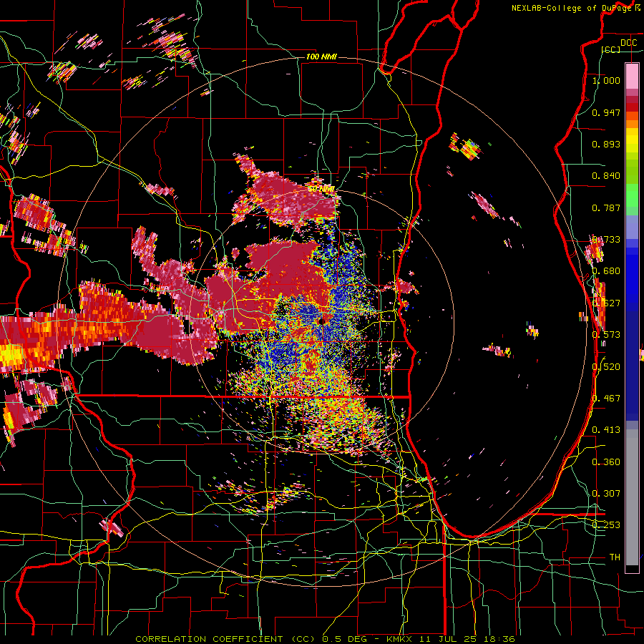Click the 0.467 legend value
The height and width of the screenshot is (644, 644).
pyautogui.click(x=606, y=399)
